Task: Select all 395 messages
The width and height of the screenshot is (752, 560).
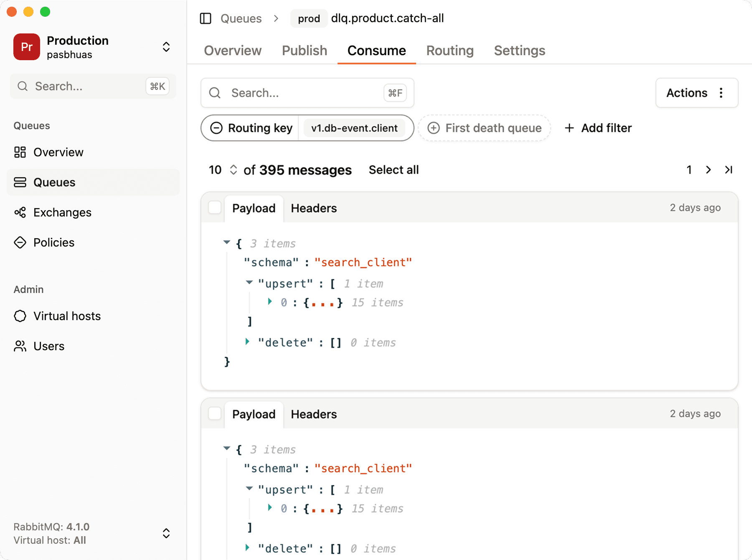Action: (393, 170)
